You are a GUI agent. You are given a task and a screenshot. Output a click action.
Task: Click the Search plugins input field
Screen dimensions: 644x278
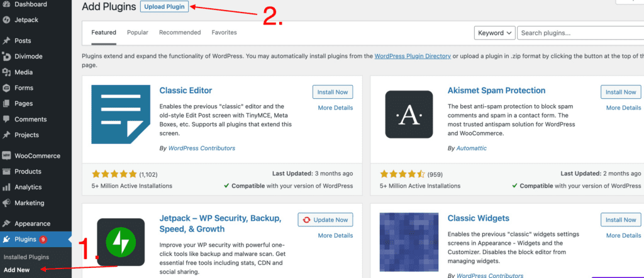click(x=580, y=33)
